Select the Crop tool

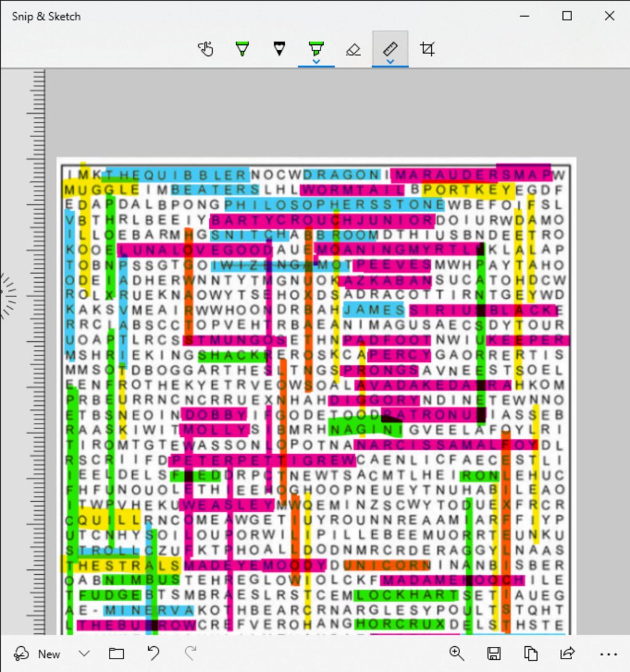coord(427,49)
